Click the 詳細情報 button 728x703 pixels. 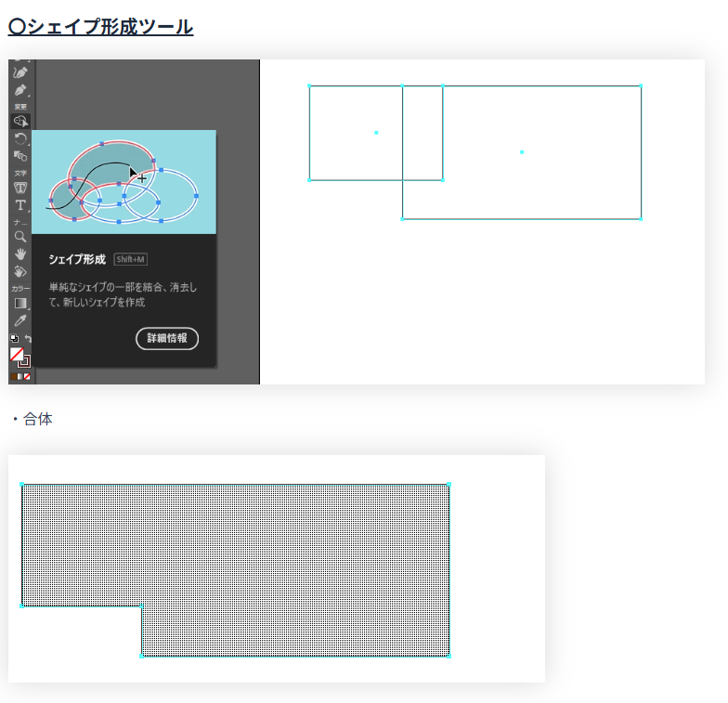pyautogui.click(x=167, y=338)
